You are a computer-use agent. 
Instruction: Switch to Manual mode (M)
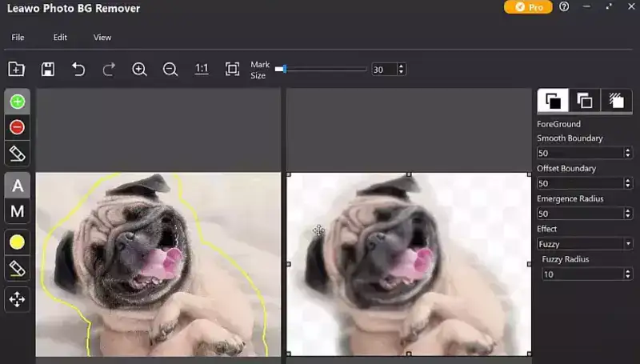(x=17, y=211)
